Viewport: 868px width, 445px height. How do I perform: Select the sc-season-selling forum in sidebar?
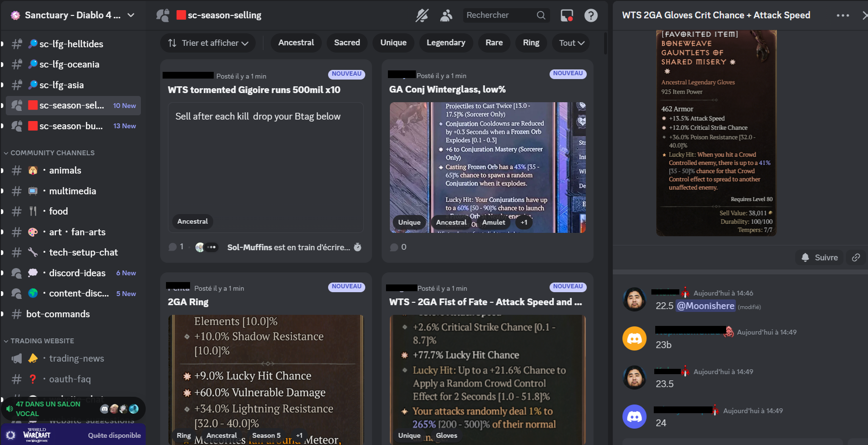tap(73, 105)
